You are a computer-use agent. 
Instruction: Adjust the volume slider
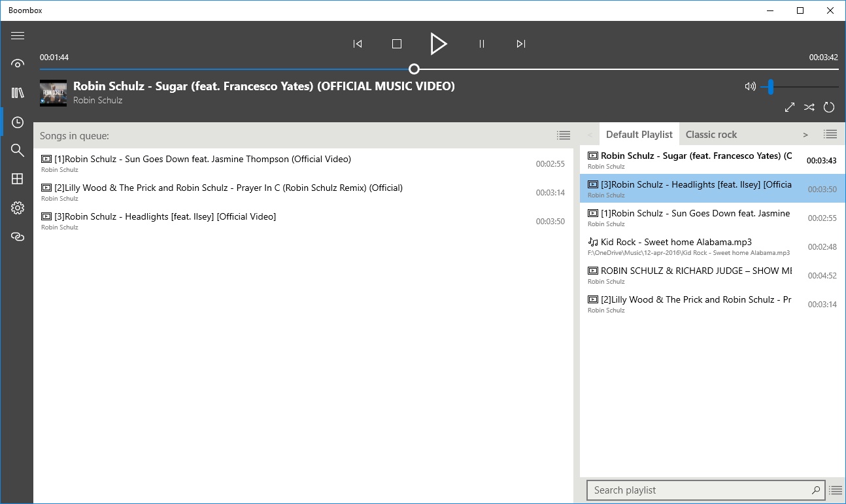[x=770, y=86]
